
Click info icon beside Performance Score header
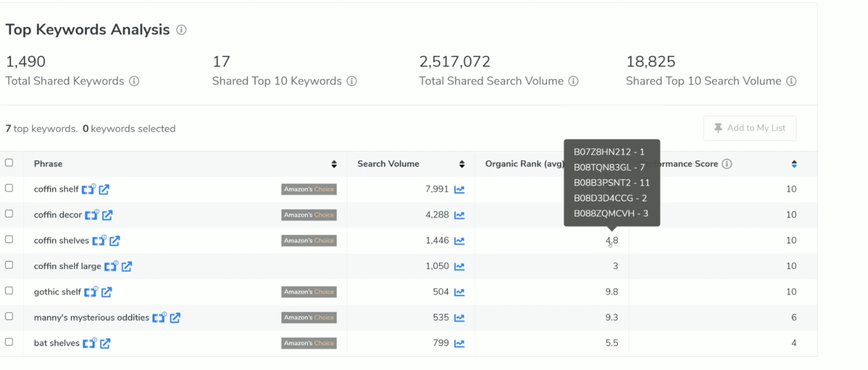click(x=727, y=164)
